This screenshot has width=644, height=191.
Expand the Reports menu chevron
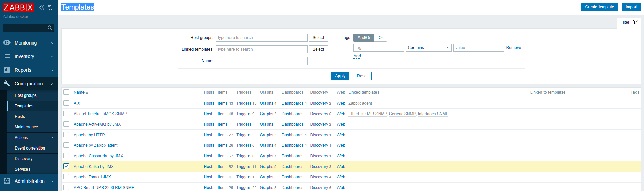(x=52, y=70)
